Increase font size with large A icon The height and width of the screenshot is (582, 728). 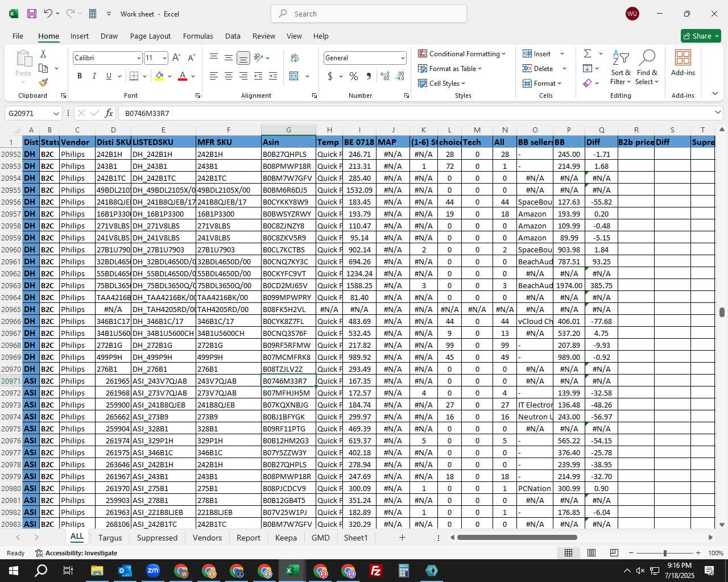point(176,58)
